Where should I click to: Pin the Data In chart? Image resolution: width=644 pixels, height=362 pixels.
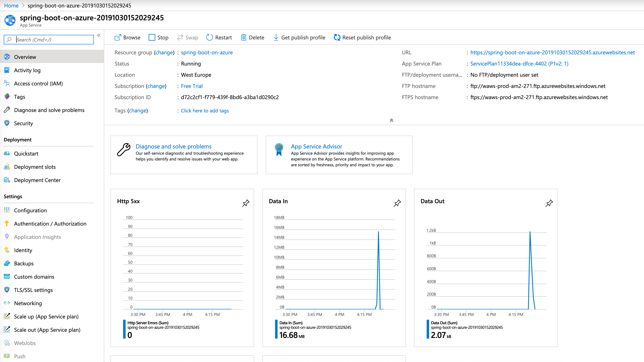click(x=397, y=203)
